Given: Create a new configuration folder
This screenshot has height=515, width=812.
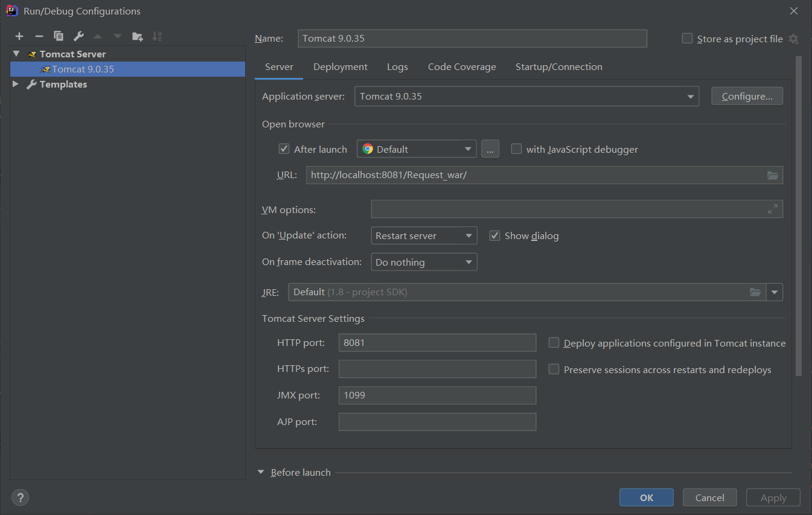Looking at the screenshot, I should click(x=137, y=36).
